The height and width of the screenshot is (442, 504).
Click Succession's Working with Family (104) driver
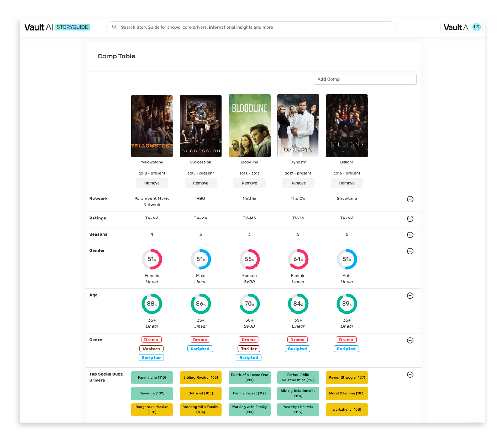click(x=201, y=409)
